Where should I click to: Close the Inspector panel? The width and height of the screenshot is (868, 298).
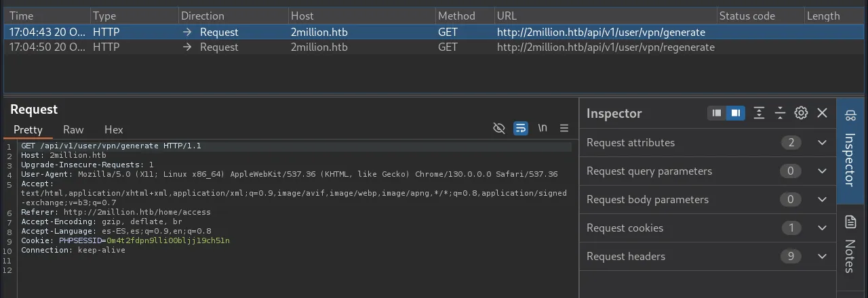tap(822, 113)
